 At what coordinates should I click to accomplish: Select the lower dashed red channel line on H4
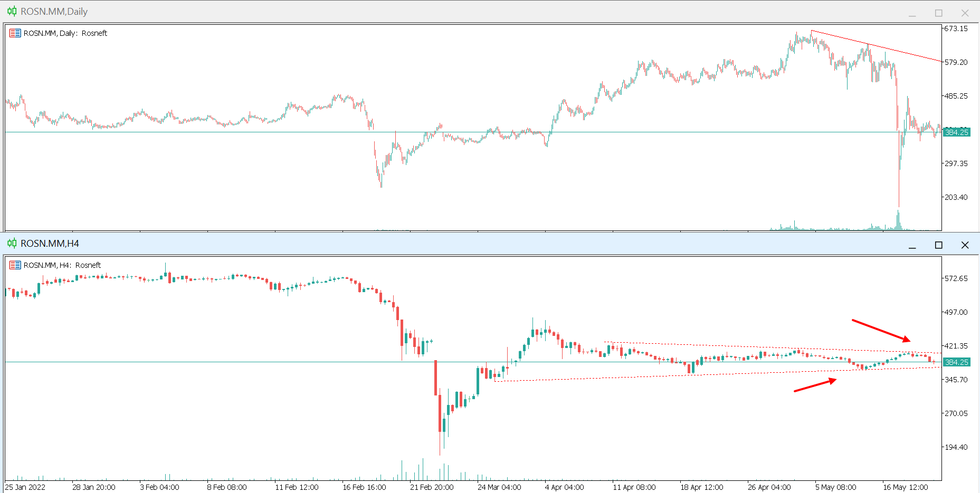tap(718, 374)
